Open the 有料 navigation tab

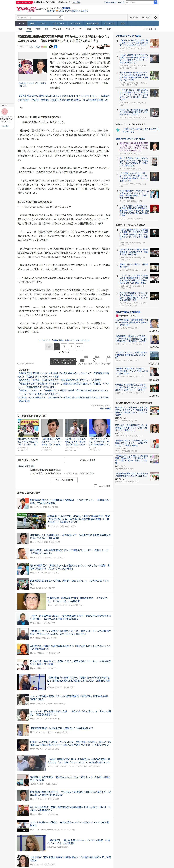(123, 24)
